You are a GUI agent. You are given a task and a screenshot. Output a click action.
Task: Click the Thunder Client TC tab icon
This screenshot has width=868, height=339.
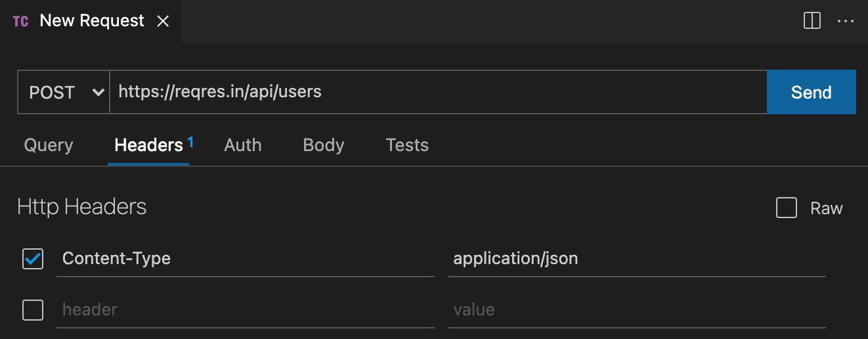pyautogui.click(x=20, y=21)
